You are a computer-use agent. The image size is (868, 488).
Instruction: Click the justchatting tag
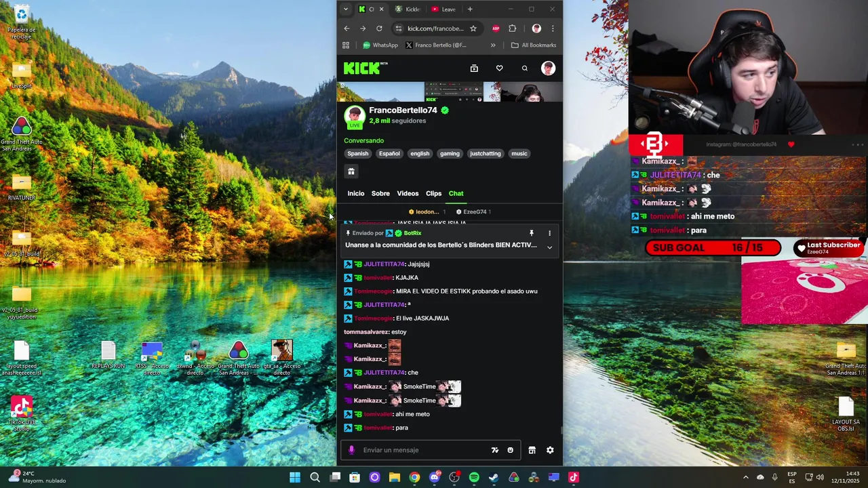coord(486,154)
